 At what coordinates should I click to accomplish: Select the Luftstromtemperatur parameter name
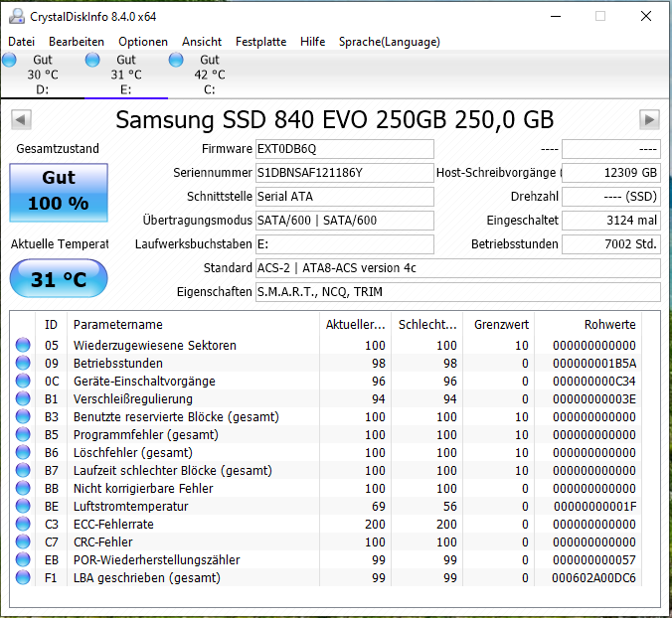coord(130,506)
